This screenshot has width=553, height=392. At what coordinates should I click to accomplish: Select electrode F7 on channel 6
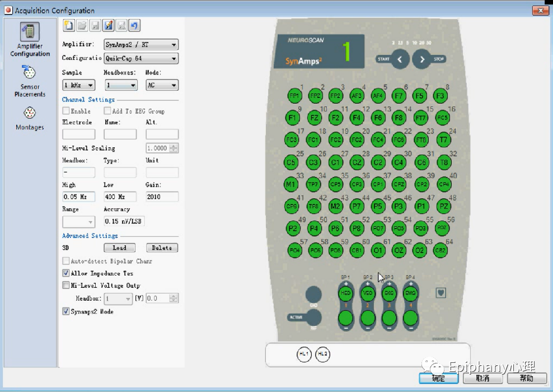click(x=399, y=96)
